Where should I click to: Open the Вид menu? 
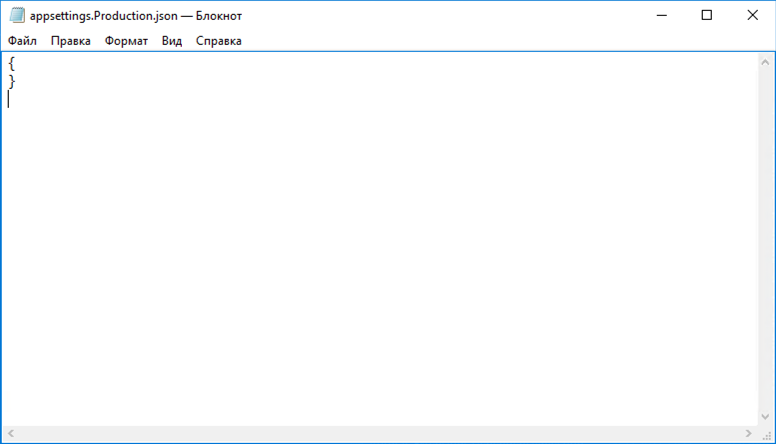[172, 41]
